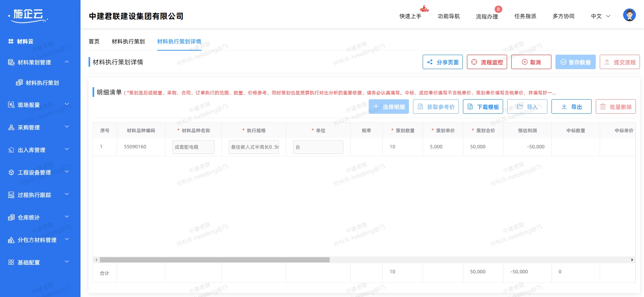Open 流程办理 with notification badge
Screen dimensions: 644x297
487,16
